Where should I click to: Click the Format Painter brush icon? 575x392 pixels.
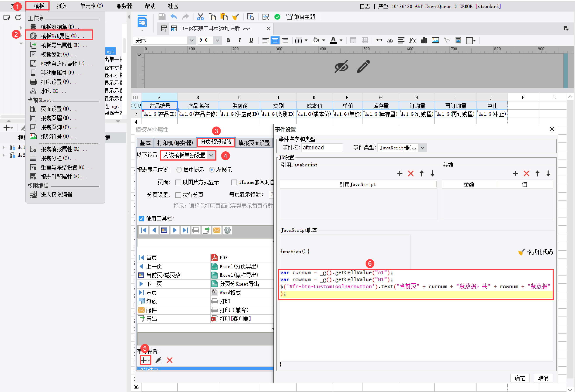click(x=236, y=17)
